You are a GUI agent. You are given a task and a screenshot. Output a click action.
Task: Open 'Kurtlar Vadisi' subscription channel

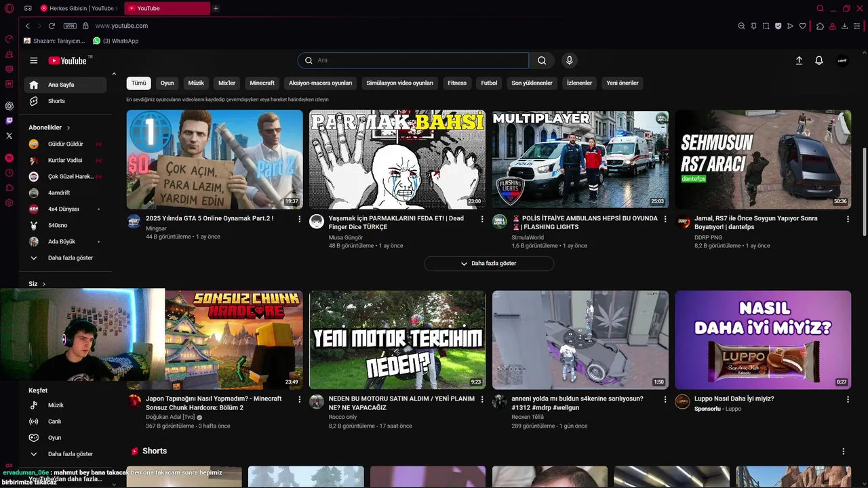(x=65, y=160)
